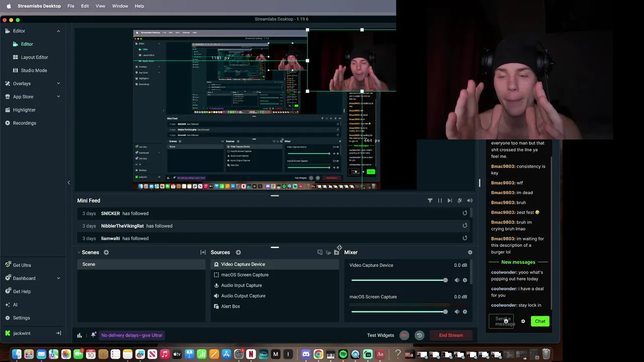The height and width of the screenshot is (362, 644).
Task: Open Layout Editor from sidebar
Action: point(34,57)
